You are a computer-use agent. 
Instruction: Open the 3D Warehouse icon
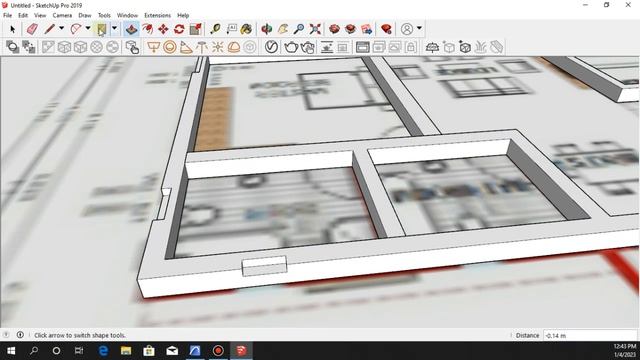[x=334, y=29]
